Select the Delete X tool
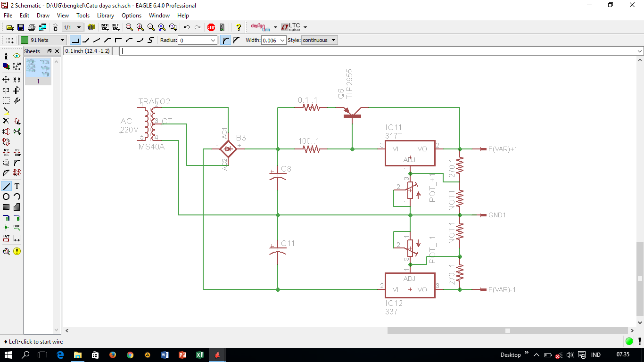 (x=6, y=121)
